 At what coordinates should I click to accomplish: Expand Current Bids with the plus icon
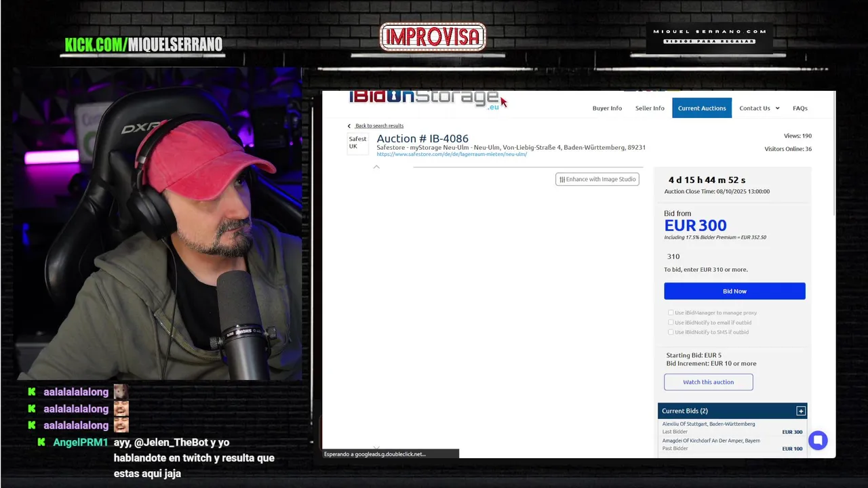[801, 411]
